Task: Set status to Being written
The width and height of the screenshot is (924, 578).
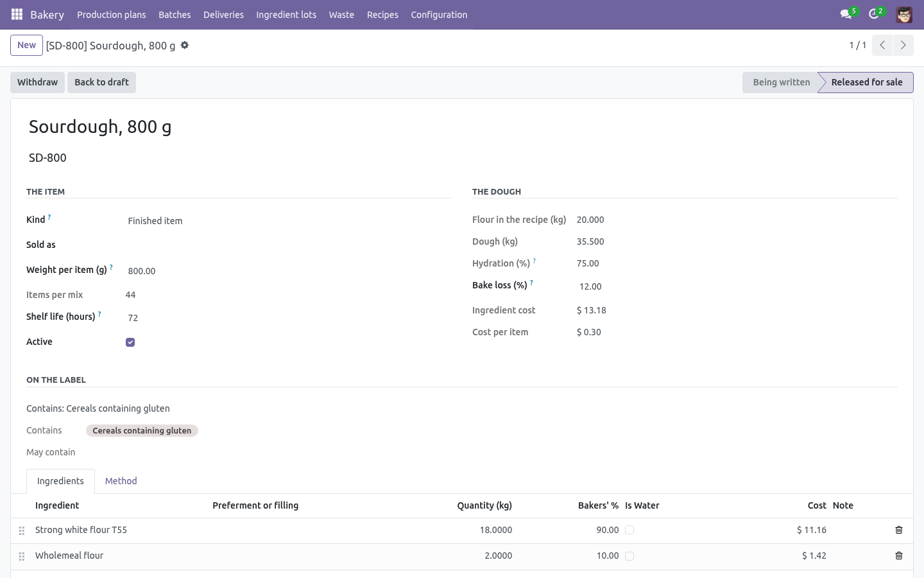Action: pyautogui.click(x=781, y=82)
